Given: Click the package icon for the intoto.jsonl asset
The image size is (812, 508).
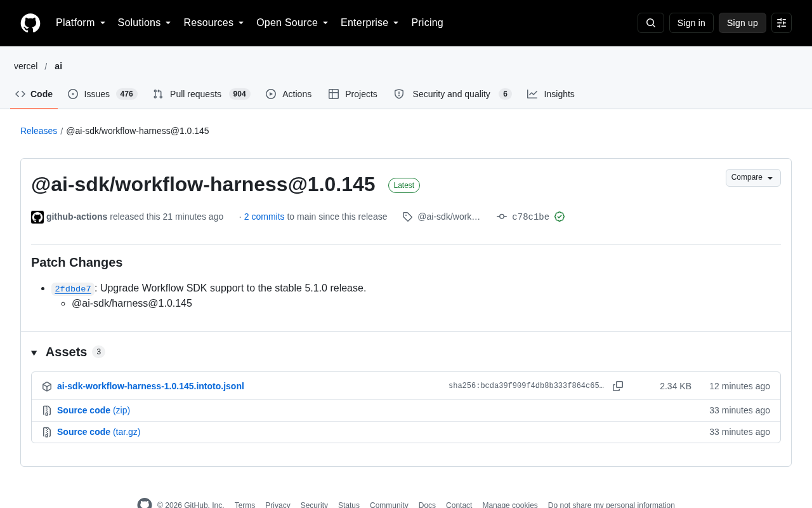Looking at the screenshot, I should [47, 386].
